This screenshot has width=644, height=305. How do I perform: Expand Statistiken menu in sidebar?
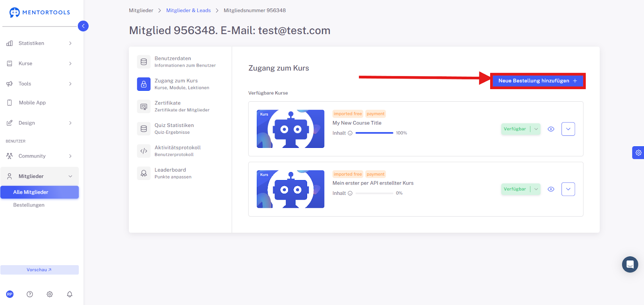[x=39, y=43]
